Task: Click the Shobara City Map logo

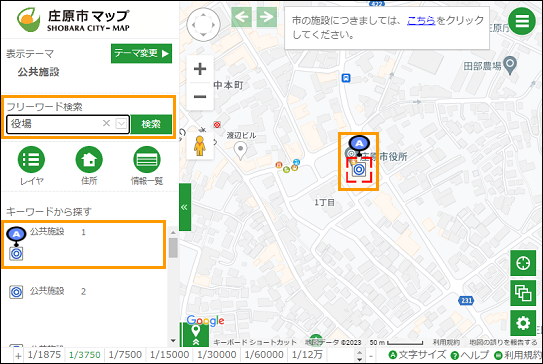Action: click(x=73, y=20)
